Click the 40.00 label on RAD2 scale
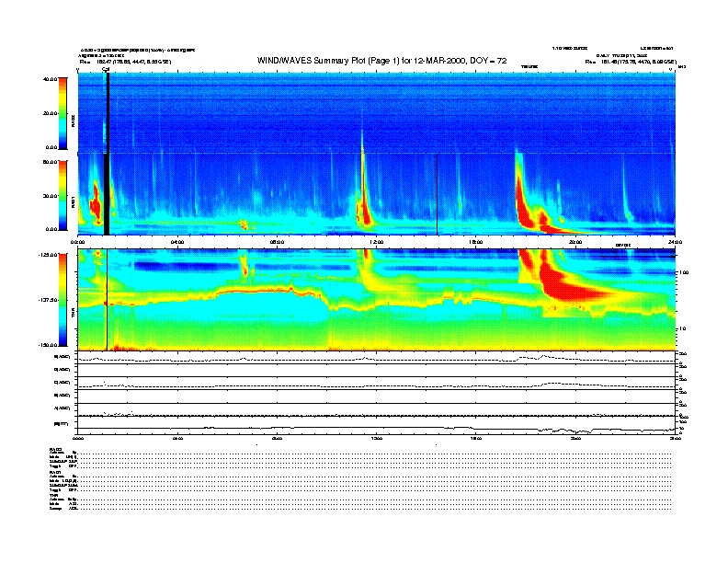This screenshot has width=728, height=563. click(x=50, y=79)
